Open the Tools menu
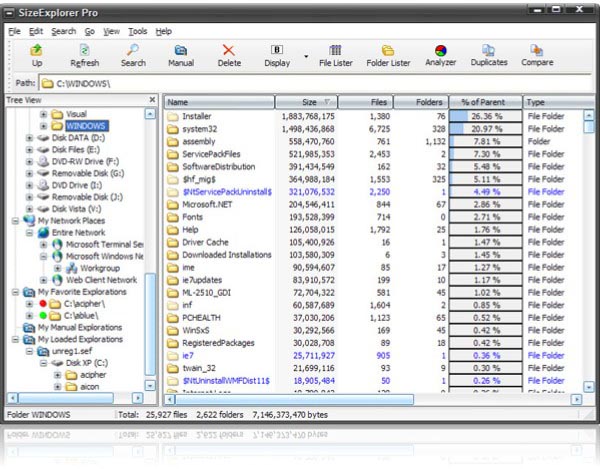Screen dimensions: 600x469 coord(137,32)
